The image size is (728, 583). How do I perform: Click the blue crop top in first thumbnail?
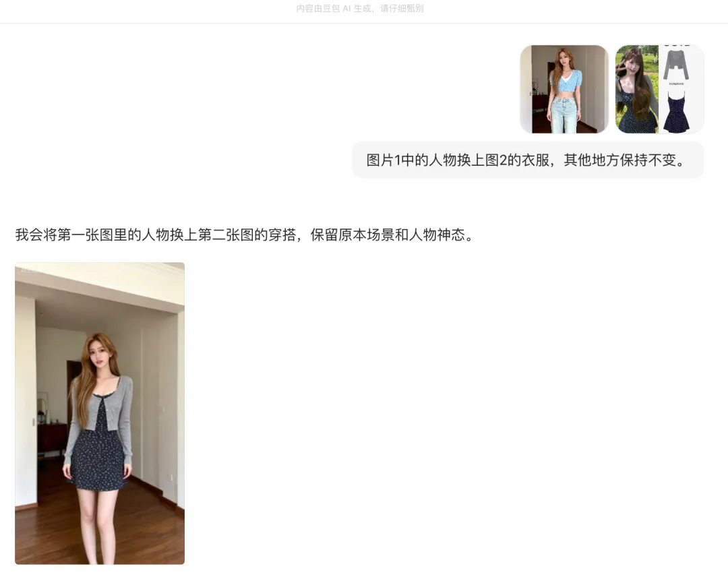click(566, 82)
